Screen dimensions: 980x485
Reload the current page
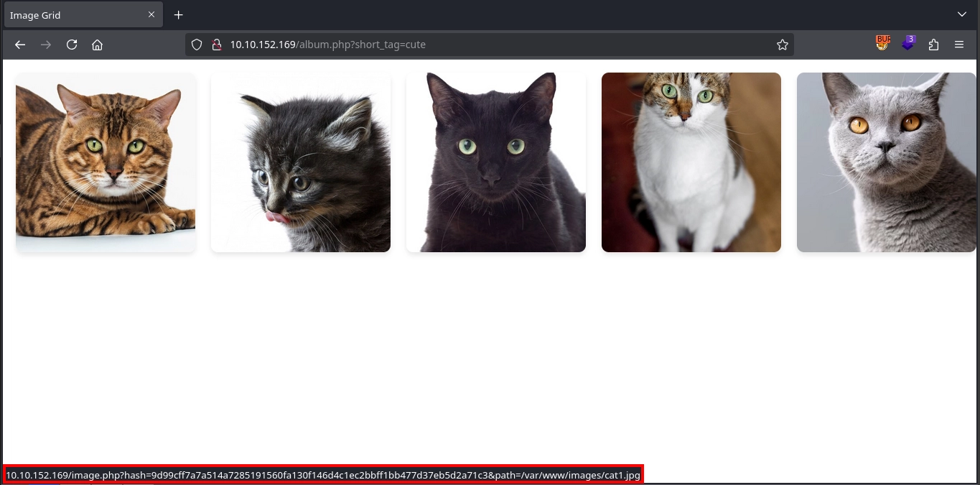click(x=72, y=45)
